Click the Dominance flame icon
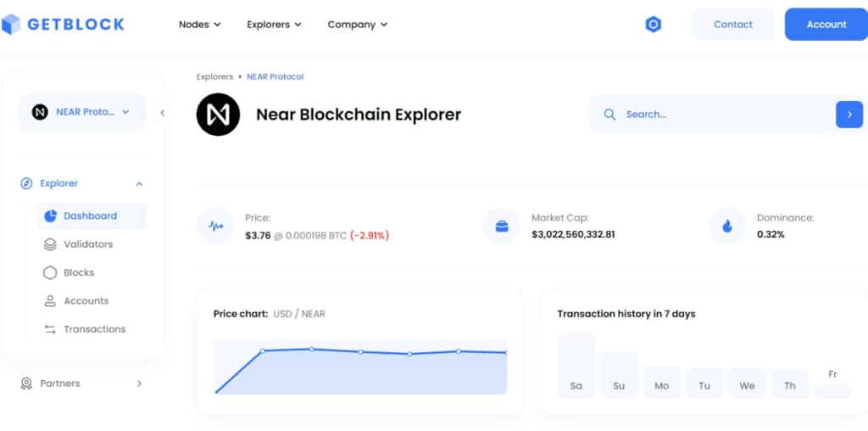This screenshot has height=431, width=868. coord(727,227)
